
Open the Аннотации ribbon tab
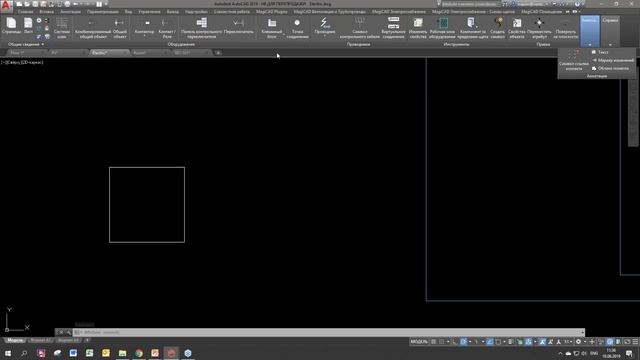click(71, 12)
